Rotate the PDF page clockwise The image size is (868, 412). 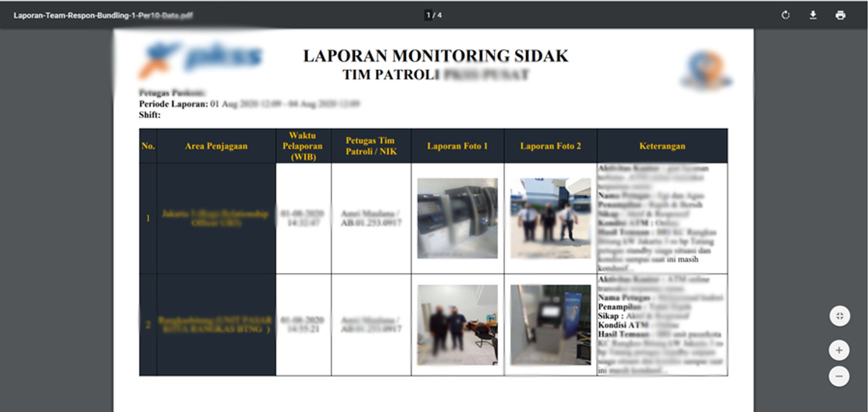(786, 15)
